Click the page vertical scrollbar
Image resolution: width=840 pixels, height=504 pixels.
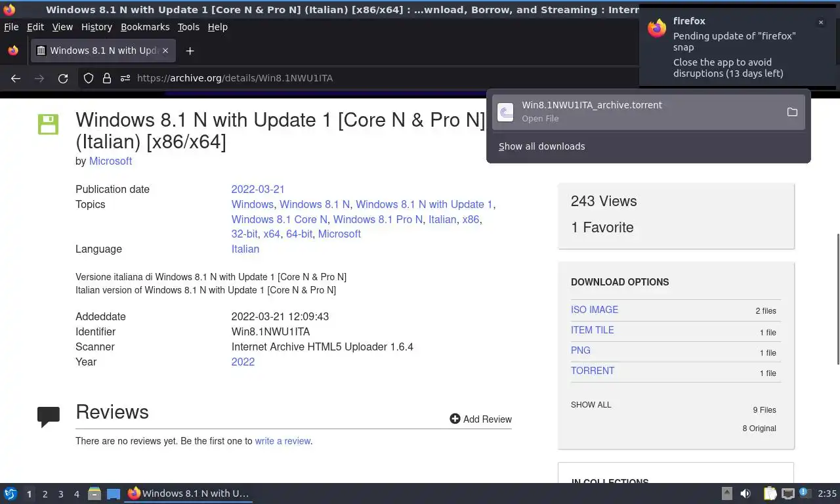point(837,299)
